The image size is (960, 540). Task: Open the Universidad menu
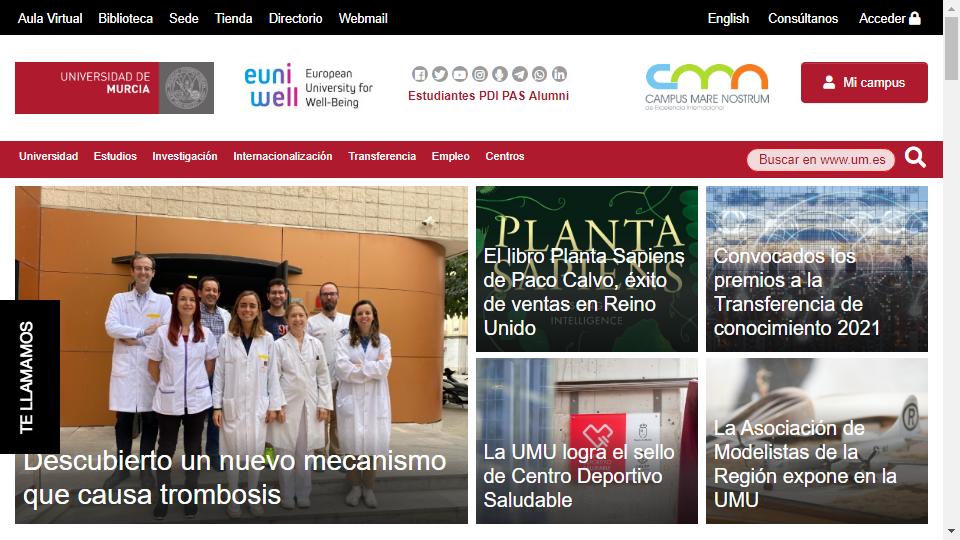pyautogui.click(x=48, y=156)
